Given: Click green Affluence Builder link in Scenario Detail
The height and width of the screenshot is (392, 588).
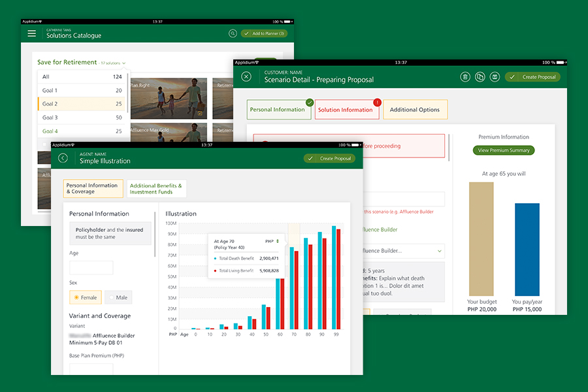Looking at the screenshot, I should coord(380,229).
